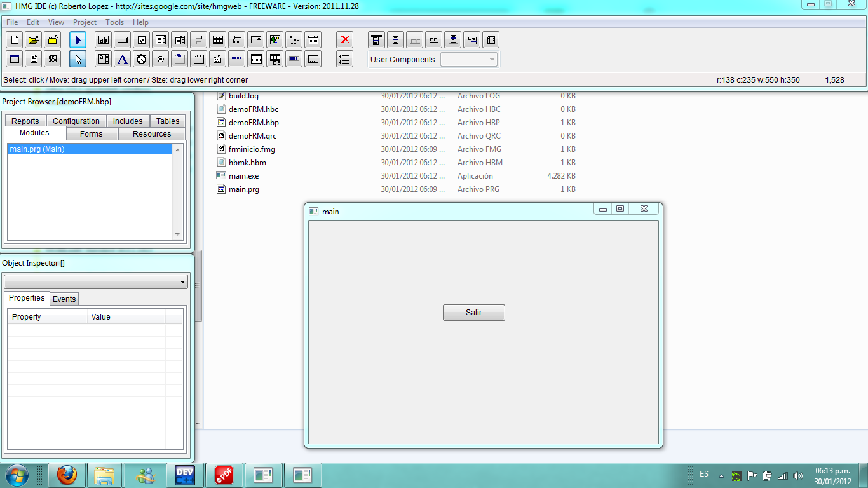Click the Salir button on the form
Image resolution: width=868 pixels, height=488 pixels.
pyautogui.click(x=473, y=313)
